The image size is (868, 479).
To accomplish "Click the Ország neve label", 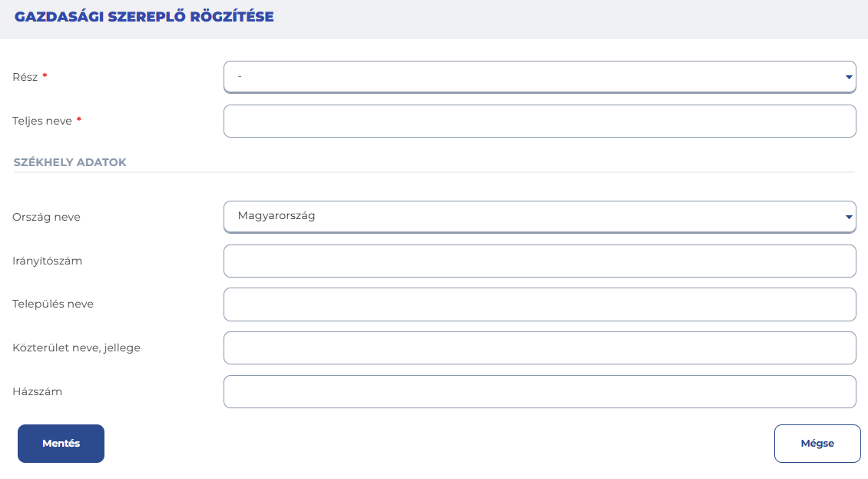I will [47, 218].
